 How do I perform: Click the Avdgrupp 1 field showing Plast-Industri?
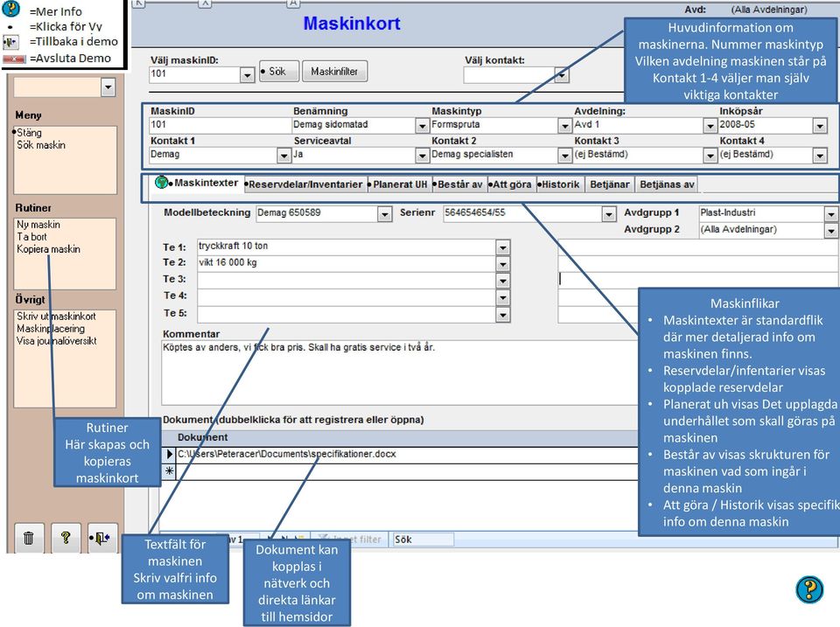(x=760, y=213)
